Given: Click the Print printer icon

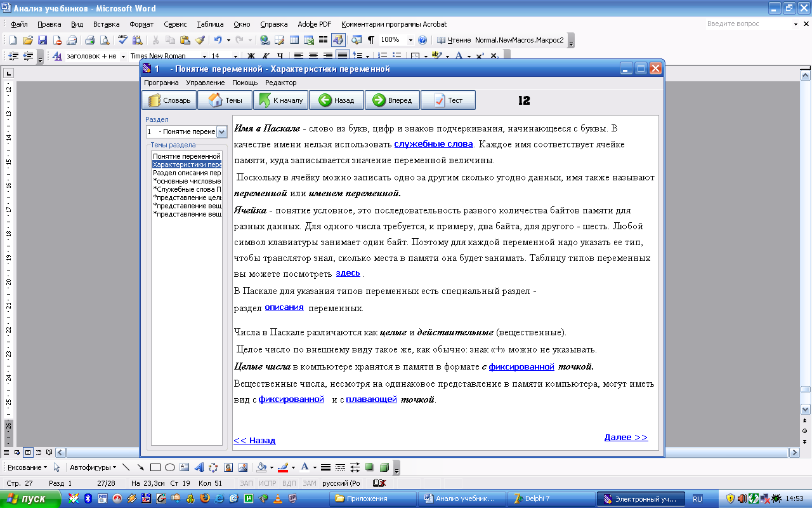Looking at the screenshot, I should click(x=89, y=40).
